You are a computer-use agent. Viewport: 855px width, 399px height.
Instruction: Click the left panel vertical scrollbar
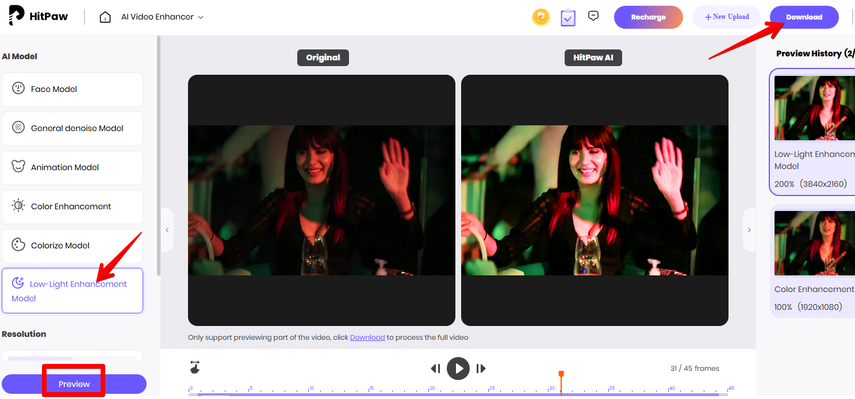158,155
